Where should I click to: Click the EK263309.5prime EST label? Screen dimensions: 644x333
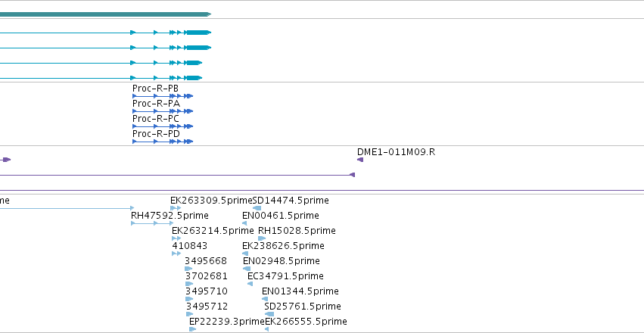pyautogui.click(x=211, y=201)
